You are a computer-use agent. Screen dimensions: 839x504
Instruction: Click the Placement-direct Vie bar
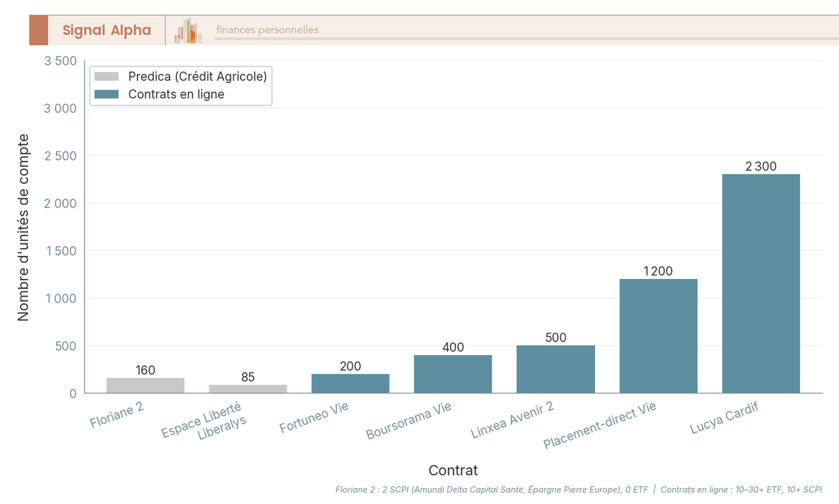pos(659,336)
